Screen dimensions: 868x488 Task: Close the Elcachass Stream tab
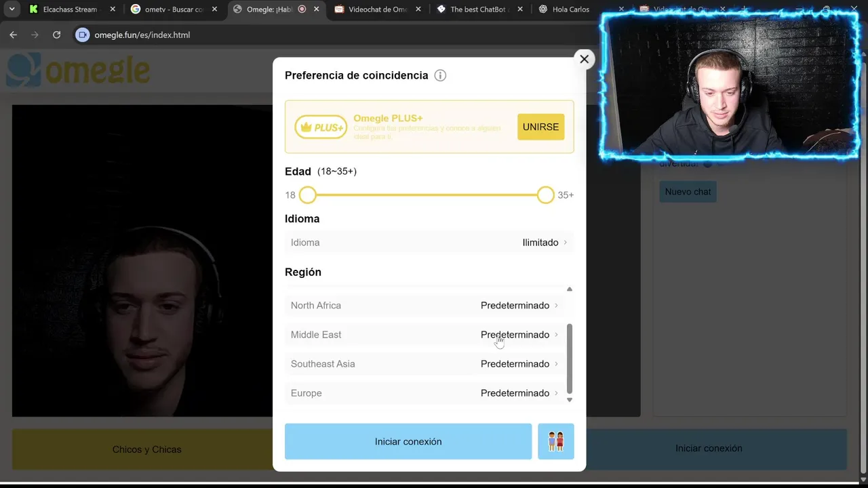click(x=113, y=9)
